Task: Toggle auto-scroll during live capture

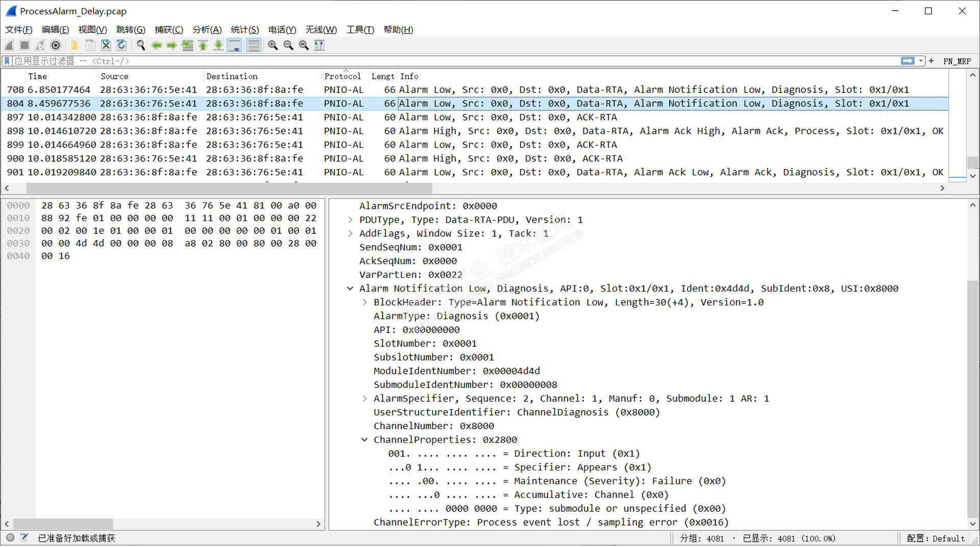Action: coord(235,45)
